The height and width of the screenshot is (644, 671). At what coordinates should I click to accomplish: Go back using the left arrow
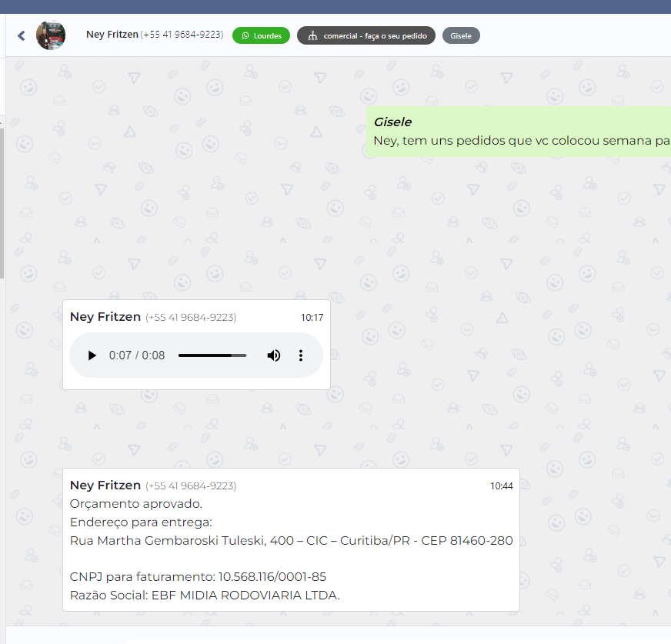coord(21,35)
